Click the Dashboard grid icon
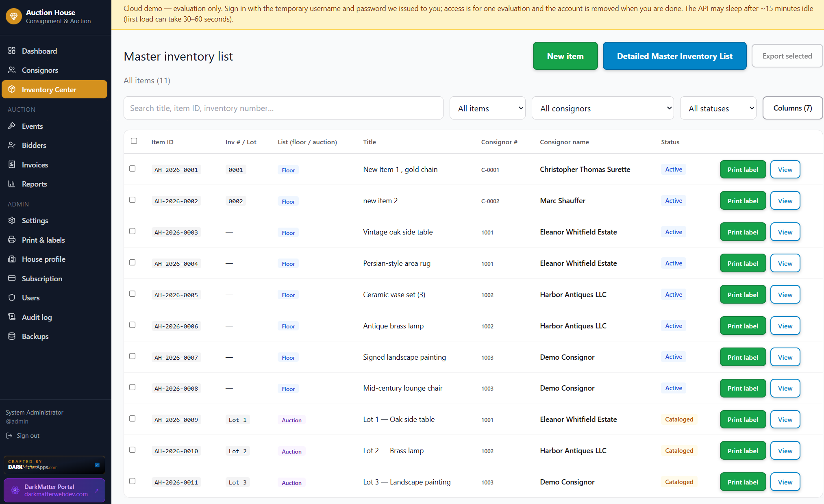824x504 pixels. pyautogui.click(x=12, y=50)
